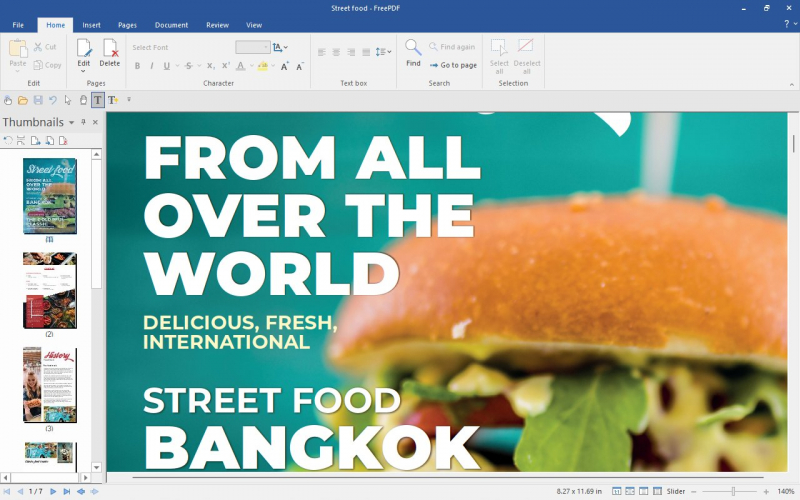The width and height of the screenshot is (800, 500).
Task: Align text left
Action: (321, 52)
